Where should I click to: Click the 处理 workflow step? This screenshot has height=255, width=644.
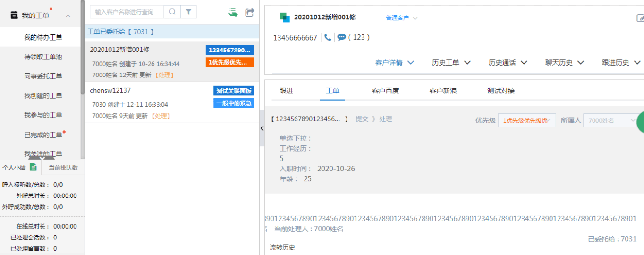385,119
